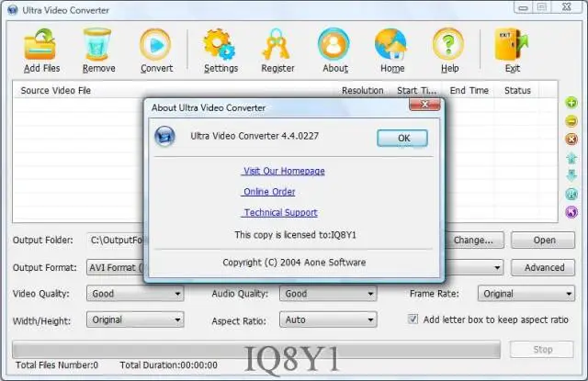
Task: Click the Change... output folder button
Action: tap(474, 241)
